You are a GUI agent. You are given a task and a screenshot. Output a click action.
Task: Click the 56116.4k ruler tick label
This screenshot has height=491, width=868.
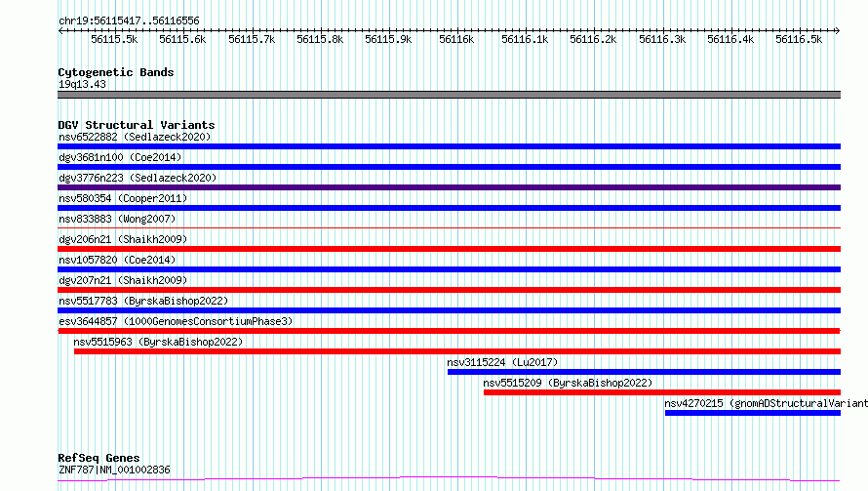[x=730, y=39]
